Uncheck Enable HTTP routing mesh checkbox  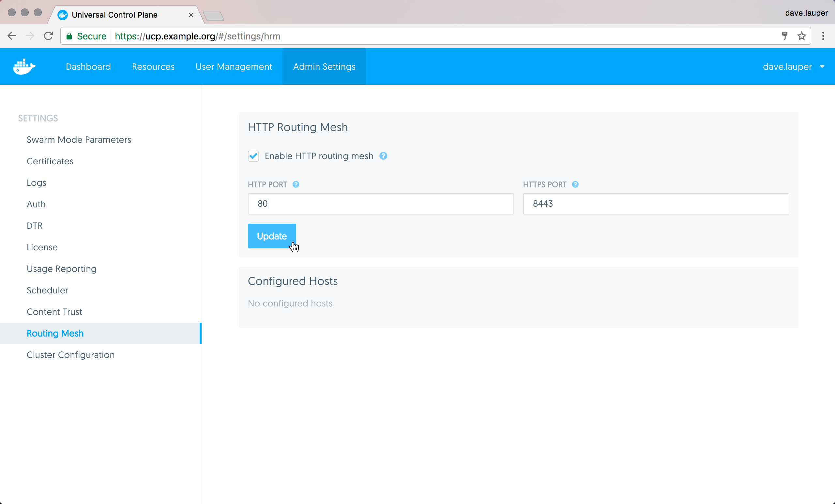pos(253,156)
